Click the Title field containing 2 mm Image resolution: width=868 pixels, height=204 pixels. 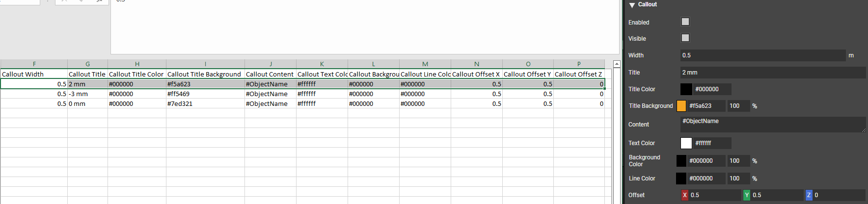tap(773, 73)
